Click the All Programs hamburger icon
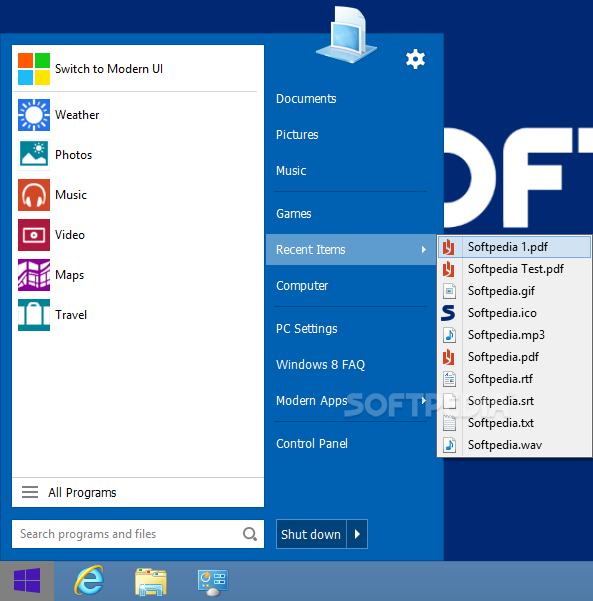 [30, 492]
